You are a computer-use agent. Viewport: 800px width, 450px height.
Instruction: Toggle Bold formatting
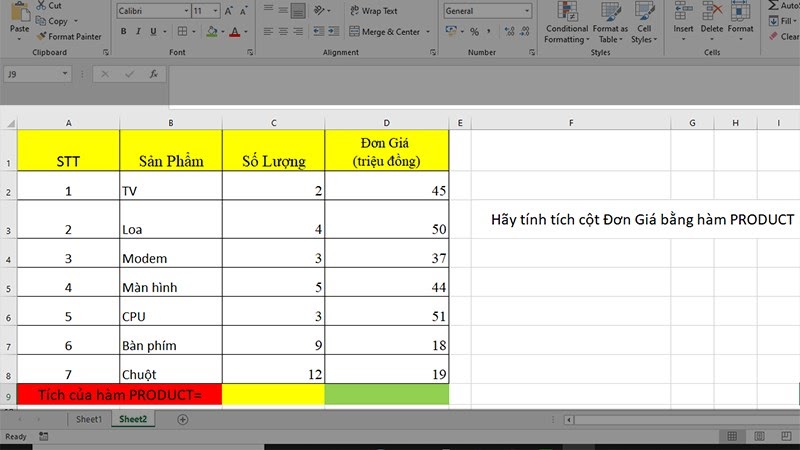click(x=123, y=31)
